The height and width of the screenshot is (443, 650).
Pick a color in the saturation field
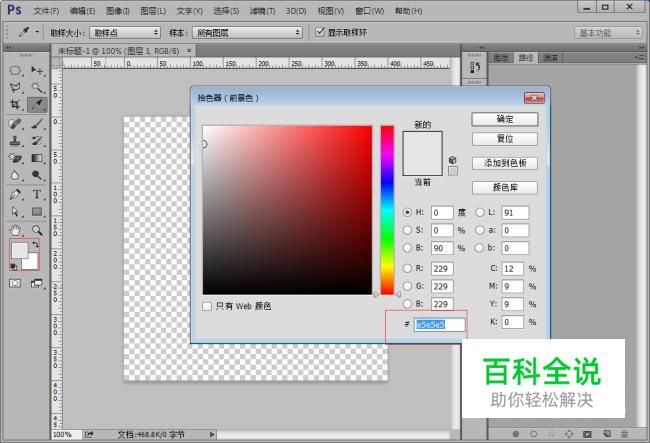[287, 210]
